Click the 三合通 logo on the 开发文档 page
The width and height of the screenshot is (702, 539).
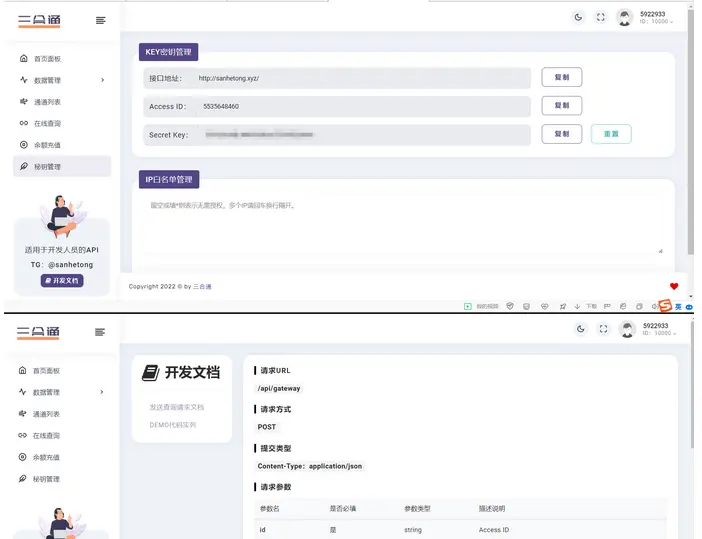pos(39,333)
